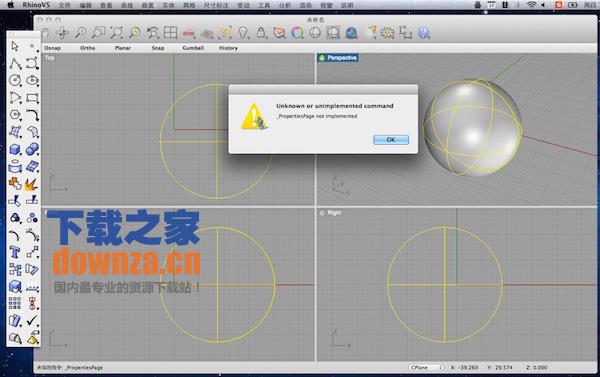
Task: Click the Join puzzle-piece tool
Action: (15, 184)
